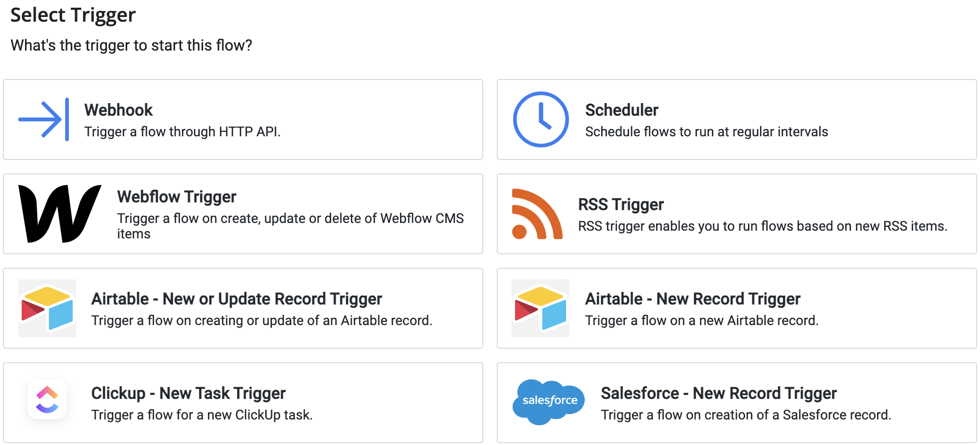
Task: Select Airtable - New Record Trigger title
Action: tap(692, 299)
